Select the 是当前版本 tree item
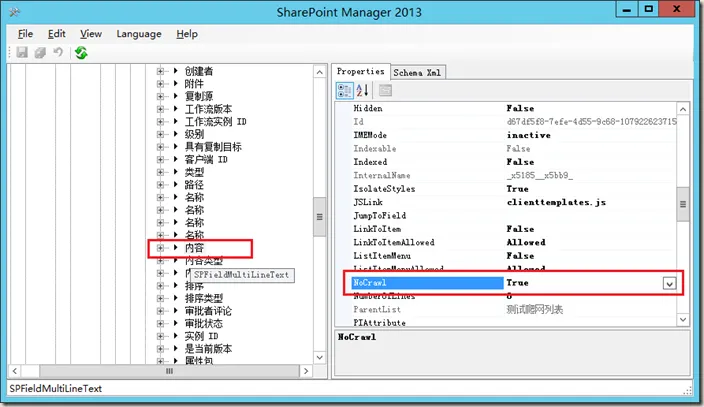Viewport: 704px width, 407px height. (208, 349)
